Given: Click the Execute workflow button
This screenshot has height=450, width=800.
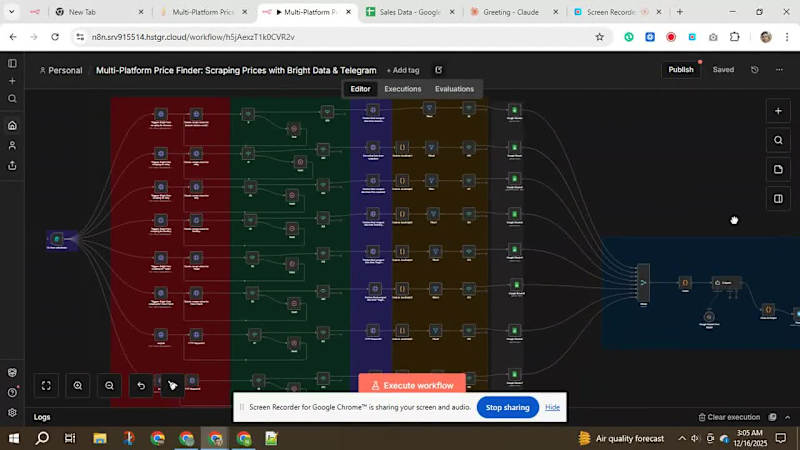Looking at the screenshot, I should 412,385.
